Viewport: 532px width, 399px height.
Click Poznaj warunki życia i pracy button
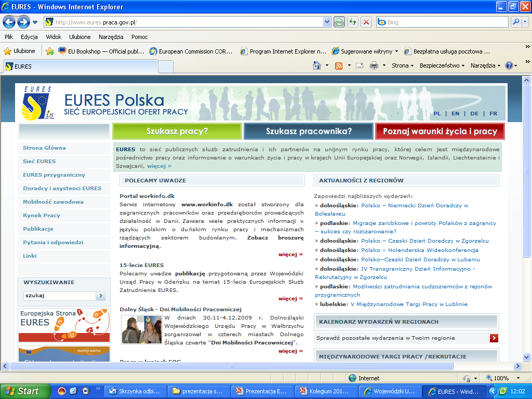440,131
